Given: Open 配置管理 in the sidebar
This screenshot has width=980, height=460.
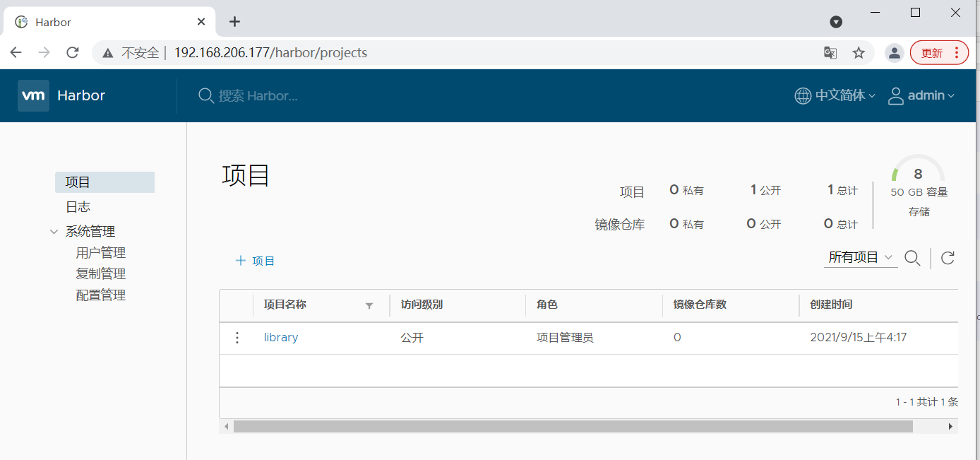Looking at the screenshot, I should click(x=100, y=295).
